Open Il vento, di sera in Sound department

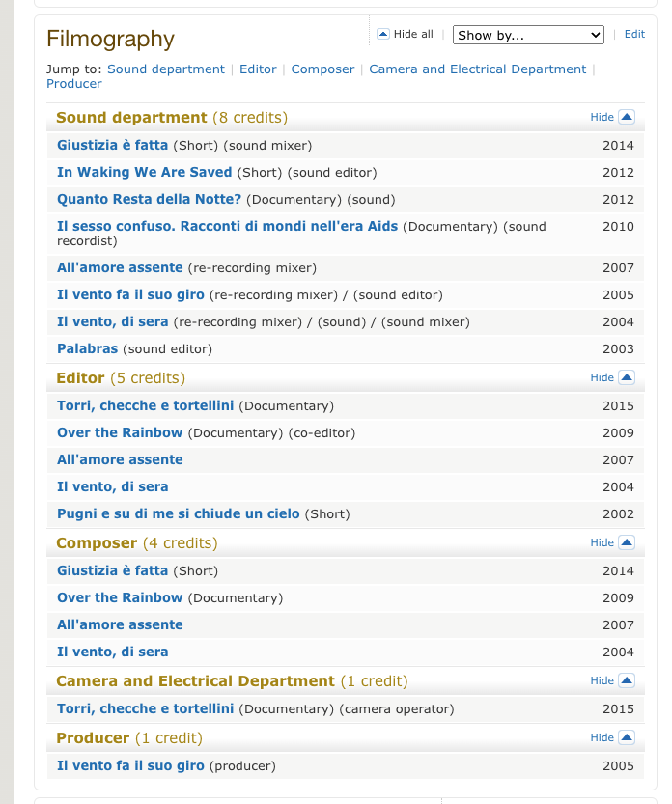coord(112,322)
